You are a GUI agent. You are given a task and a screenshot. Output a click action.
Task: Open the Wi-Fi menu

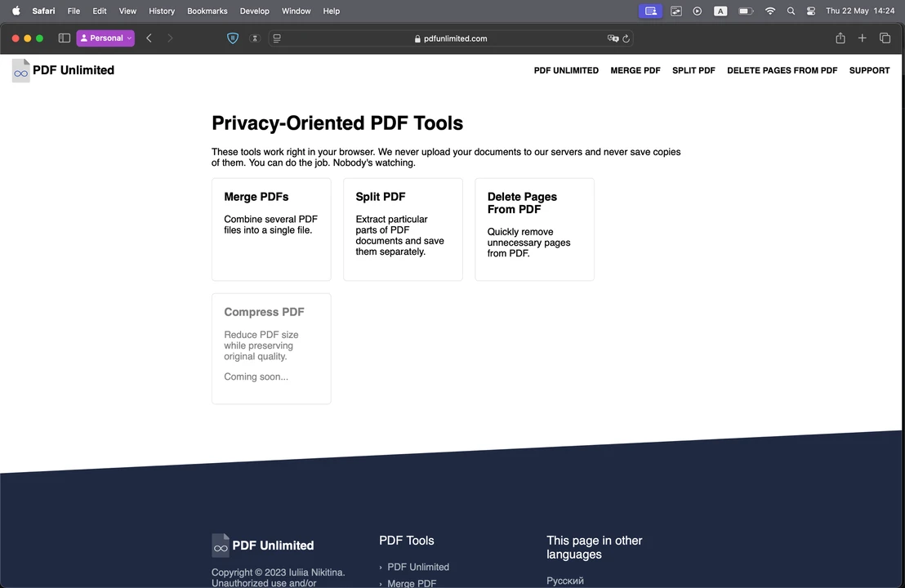tap(770, 11)
